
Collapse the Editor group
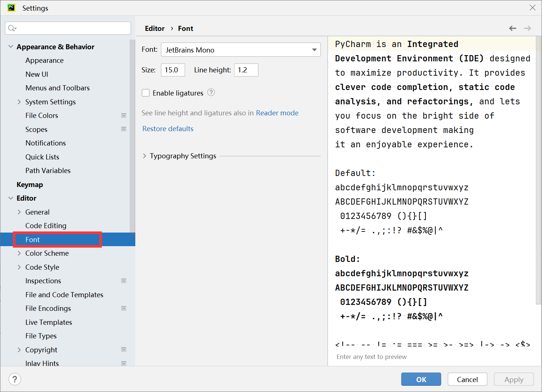(x=11, y=198)
